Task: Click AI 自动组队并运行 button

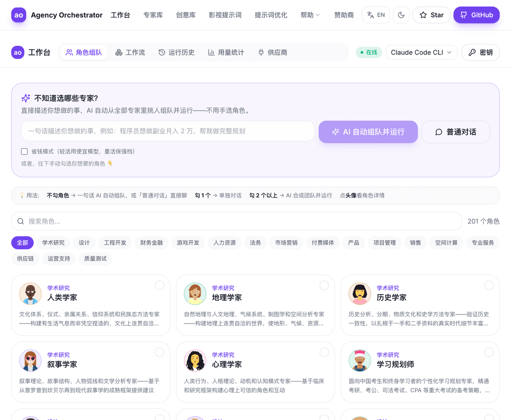Action: click(x=368, y=132)
